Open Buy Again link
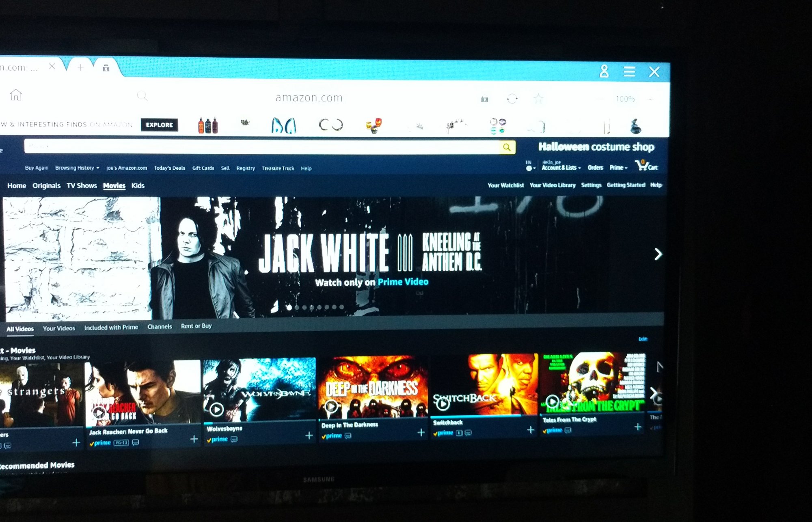This screenshot has height=522, width=812. [x=37, y=168]
